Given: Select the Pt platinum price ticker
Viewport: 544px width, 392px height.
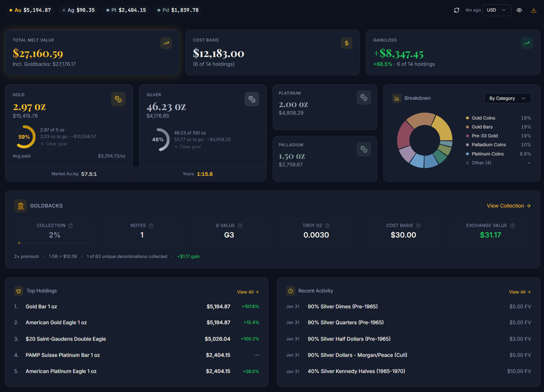Looking at the screenshot, I should pos(126,10).
